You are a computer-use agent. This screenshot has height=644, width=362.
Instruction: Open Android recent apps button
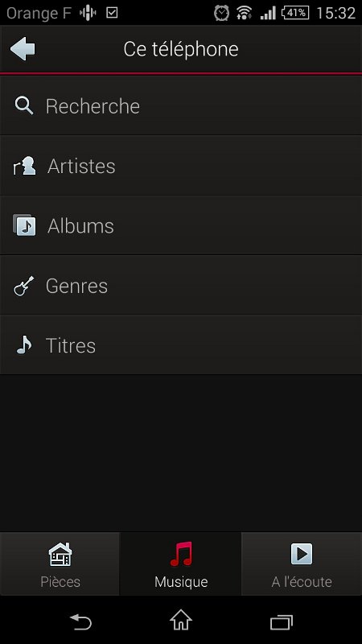click(x=282, y=622)
